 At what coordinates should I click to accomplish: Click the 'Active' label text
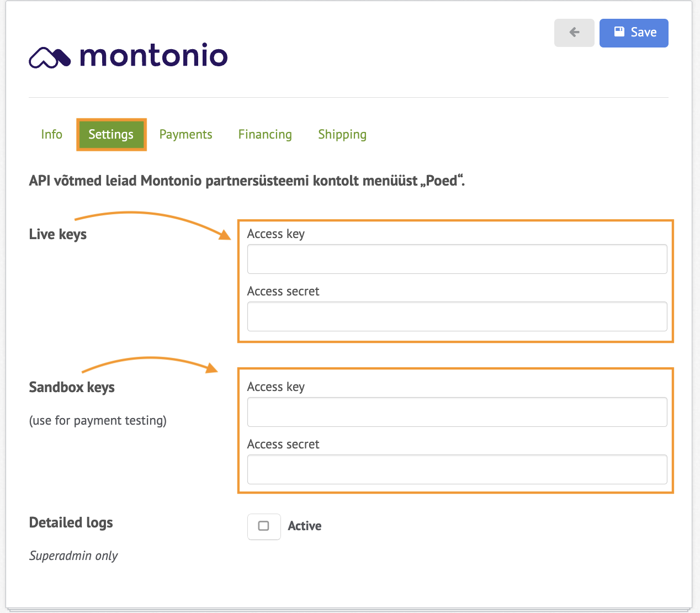pyautogui.click(x=305, y=526)
